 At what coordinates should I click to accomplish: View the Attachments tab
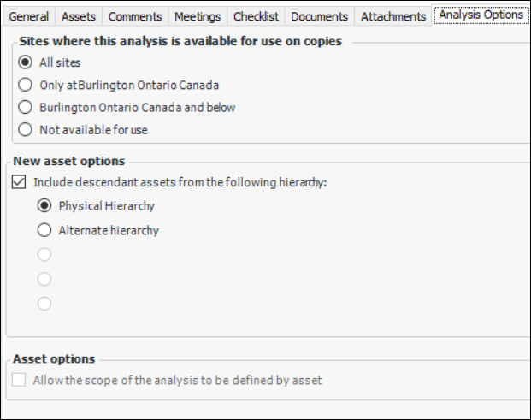coord(392,16)
